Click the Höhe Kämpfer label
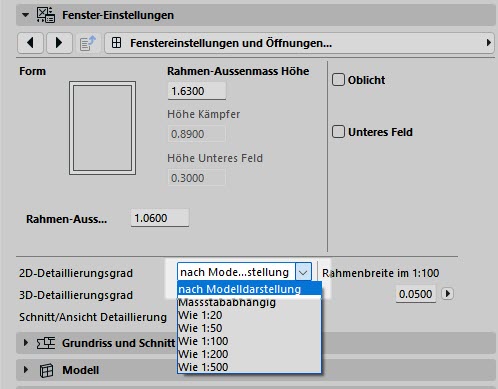Viewport: 498px width, 389px height. coord(203,114)
